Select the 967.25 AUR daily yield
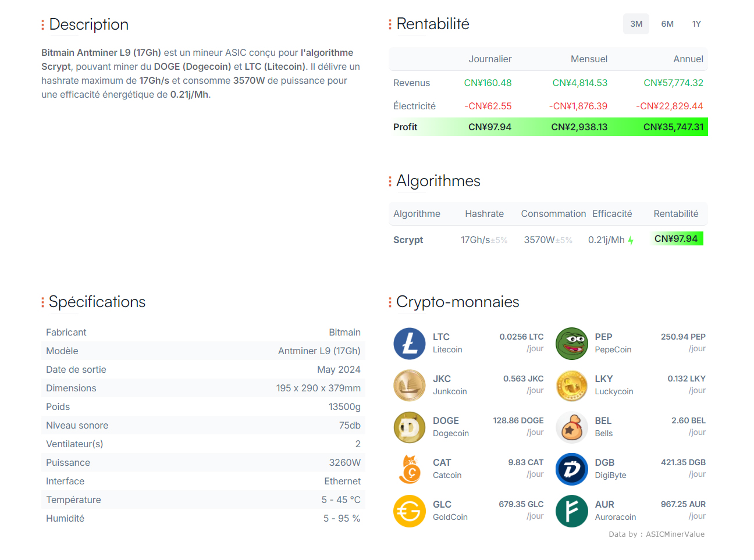This screenshot has height=560, width=754. tap(683, 504)
